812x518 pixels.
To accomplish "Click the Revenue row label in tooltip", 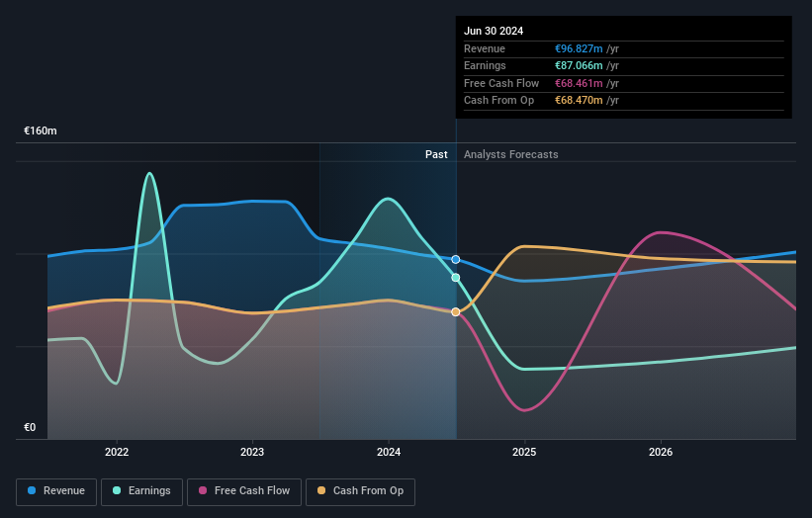I will tap(485, 48).
